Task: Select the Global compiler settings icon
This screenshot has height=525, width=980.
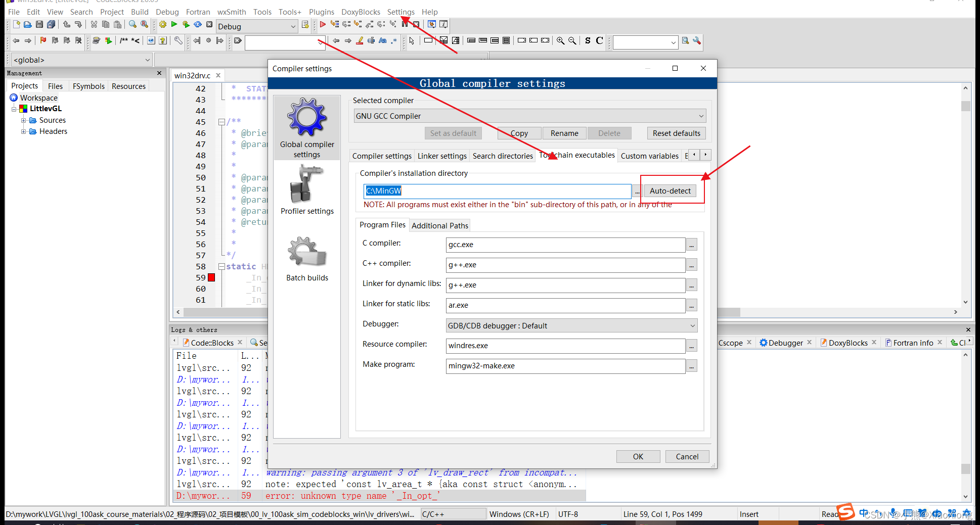Action: click(x=307, y=128)
